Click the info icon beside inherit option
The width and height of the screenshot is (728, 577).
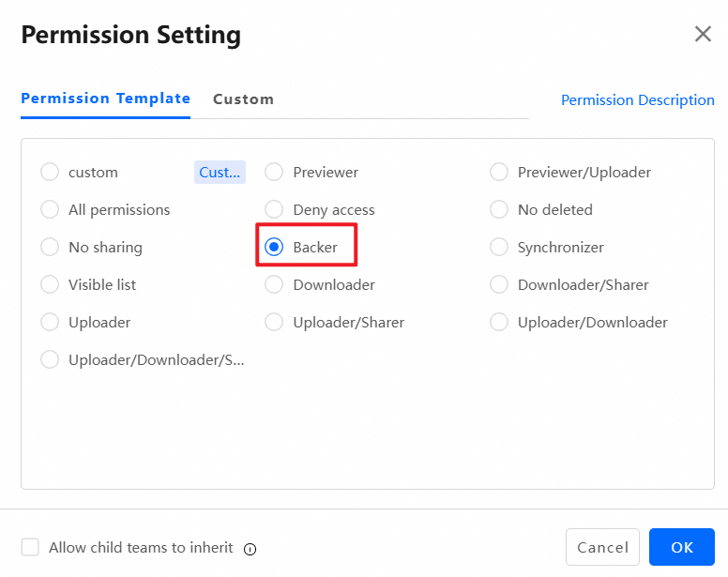point(250,549)
